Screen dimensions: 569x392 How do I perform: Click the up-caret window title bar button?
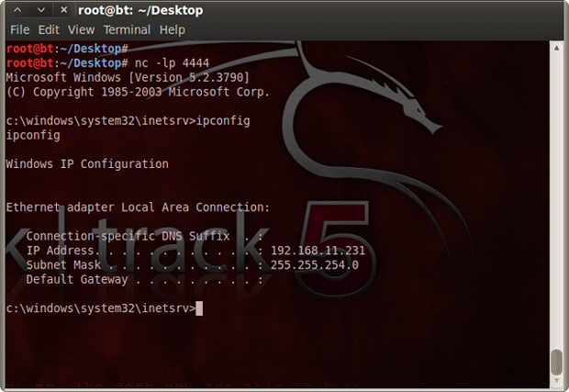pos(17,10)
